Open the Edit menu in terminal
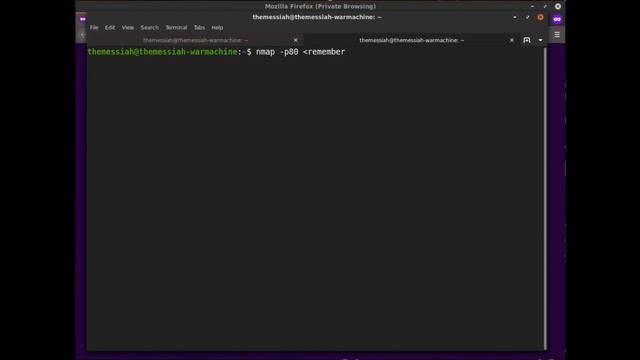640x360 pixels. coord(110,28)
